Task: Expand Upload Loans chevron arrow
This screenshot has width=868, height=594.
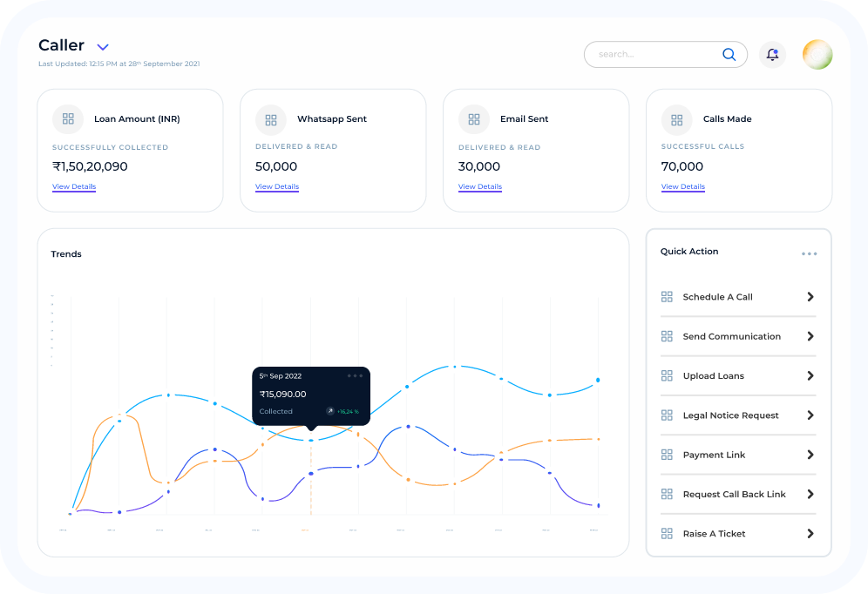Action: point(810,376)
